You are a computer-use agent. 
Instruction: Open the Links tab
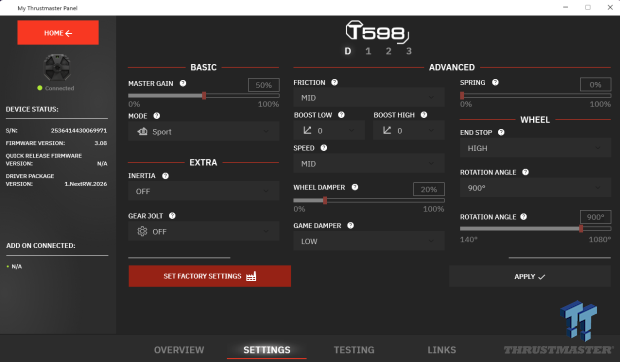coord(442,350)
